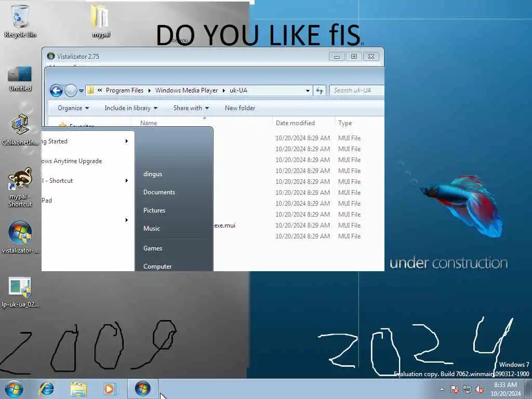This screenshot has height=399, width=532.
Task: Open Games in the Start menu
Action: (153, 248)
